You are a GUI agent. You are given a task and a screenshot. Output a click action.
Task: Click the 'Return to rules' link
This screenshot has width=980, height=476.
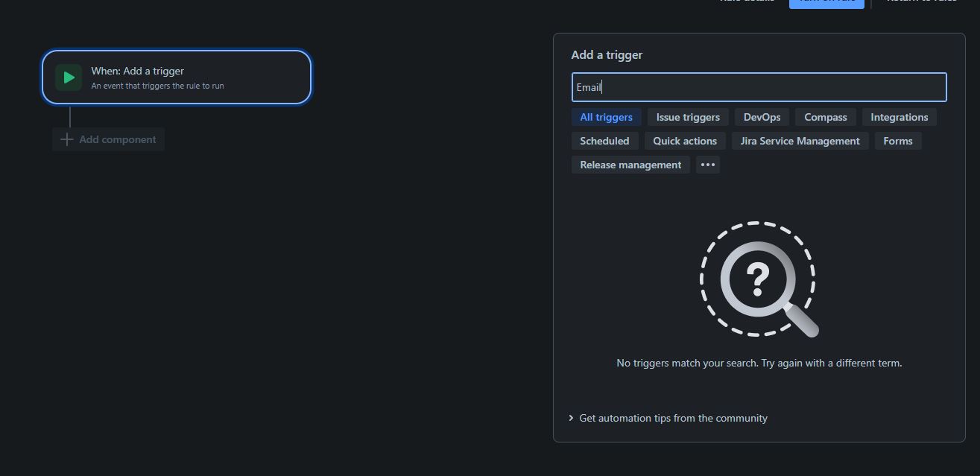pos(921,1)
